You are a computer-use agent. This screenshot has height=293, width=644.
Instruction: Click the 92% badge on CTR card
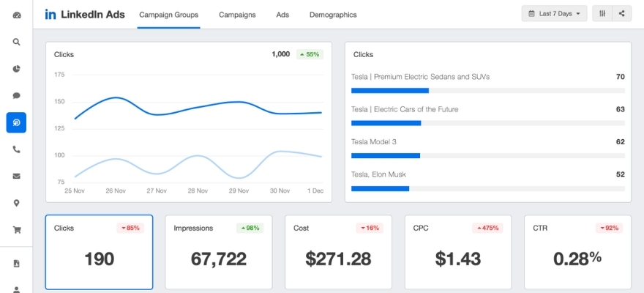tap(609, 228)
